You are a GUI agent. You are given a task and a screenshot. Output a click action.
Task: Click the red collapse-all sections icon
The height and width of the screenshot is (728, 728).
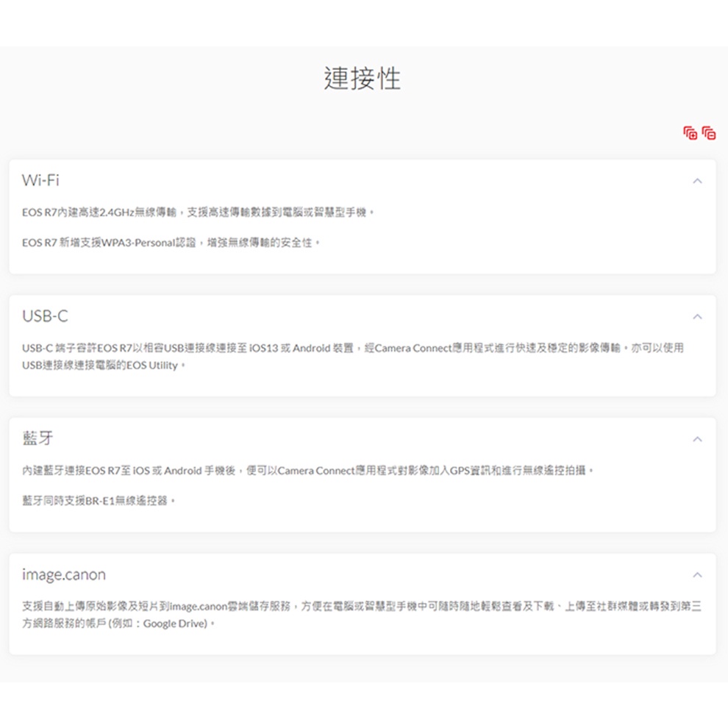(x=709, y=133)
